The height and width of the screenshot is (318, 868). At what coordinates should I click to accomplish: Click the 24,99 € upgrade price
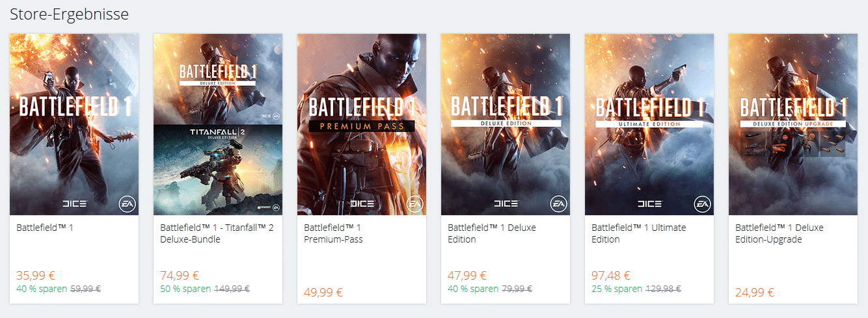tap(755, 292)
